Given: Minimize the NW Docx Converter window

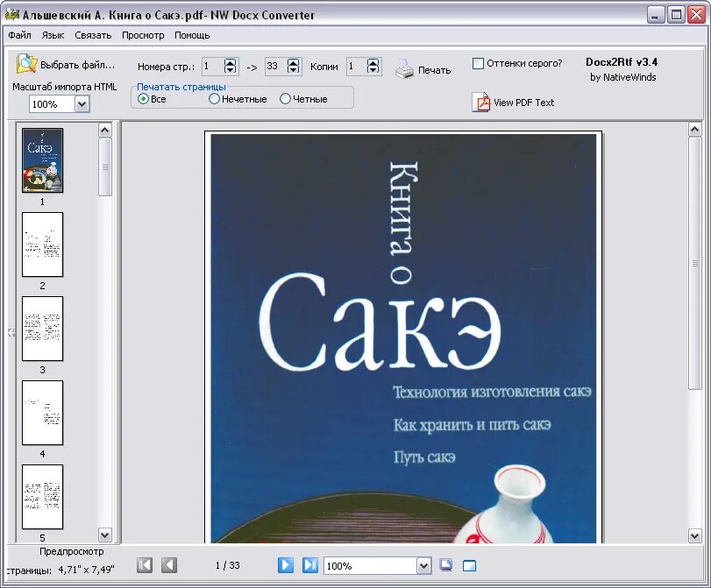Looking at the screenshot, I should pyautogui.click(x=654, y=15).
